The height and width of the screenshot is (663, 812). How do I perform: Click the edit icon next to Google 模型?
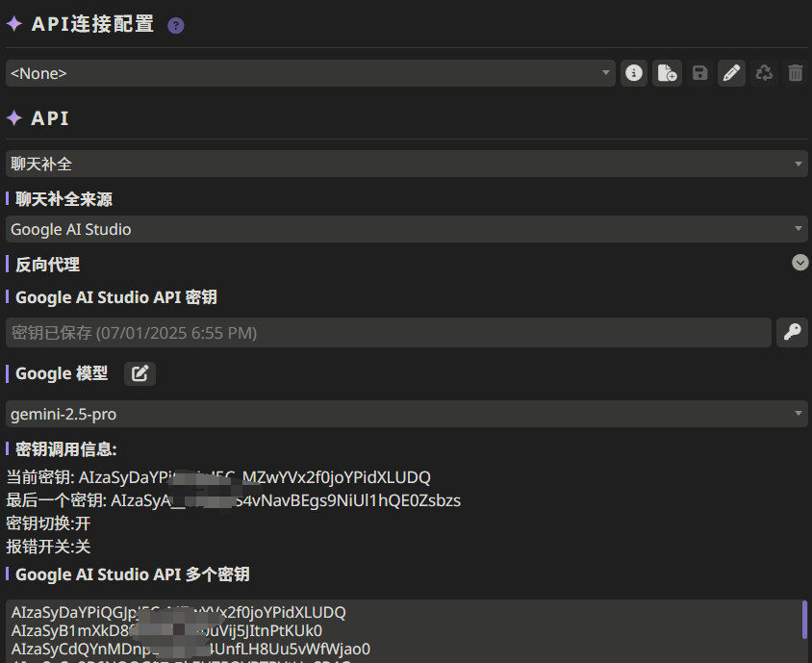(140, 373)
